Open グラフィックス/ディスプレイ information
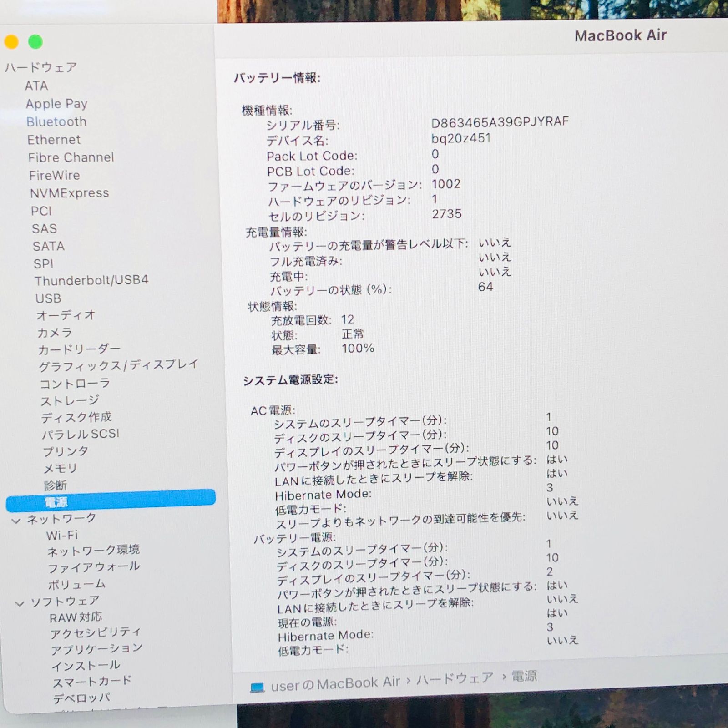728x728 pixels. [x=119, y=365]
